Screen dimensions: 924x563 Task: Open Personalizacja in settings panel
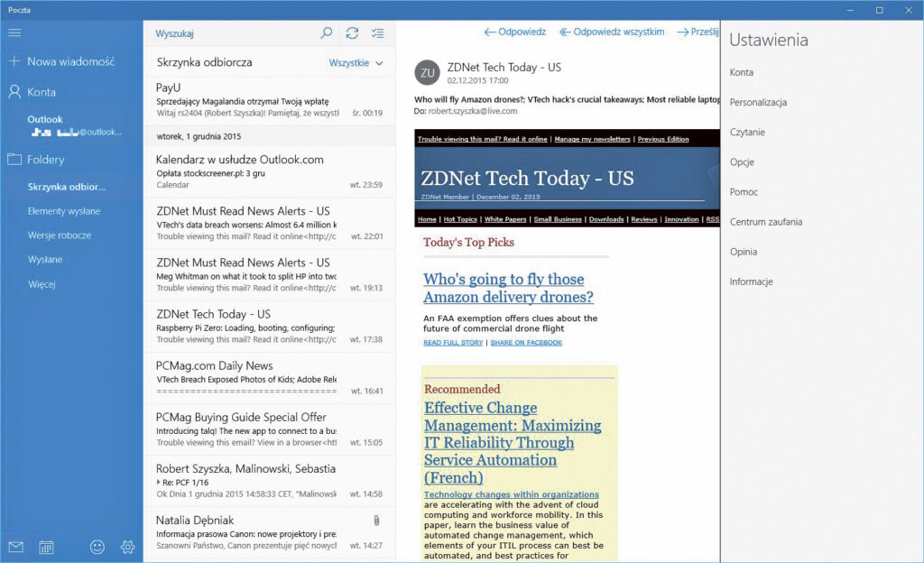(758, 103)
